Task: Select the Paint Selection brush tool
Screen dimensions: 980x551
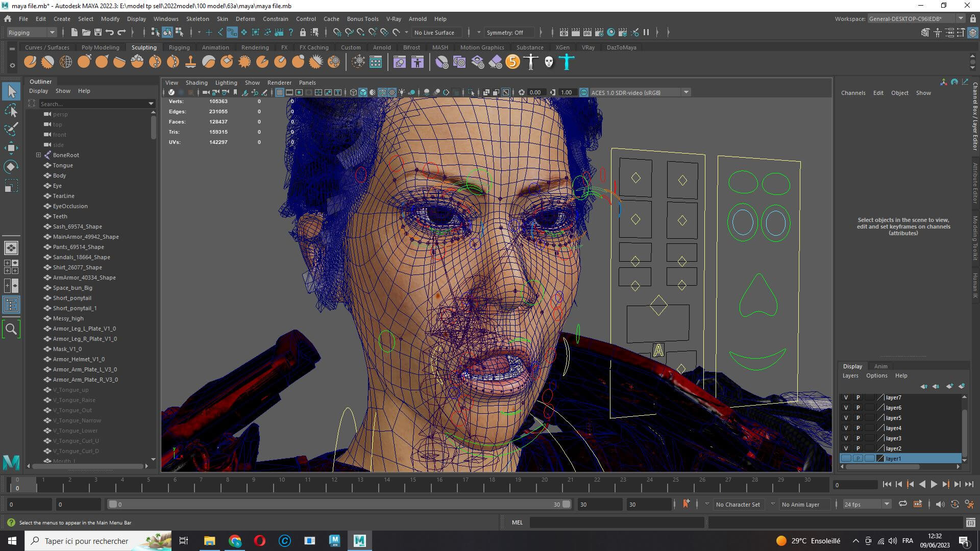Action: pos(11,129)
